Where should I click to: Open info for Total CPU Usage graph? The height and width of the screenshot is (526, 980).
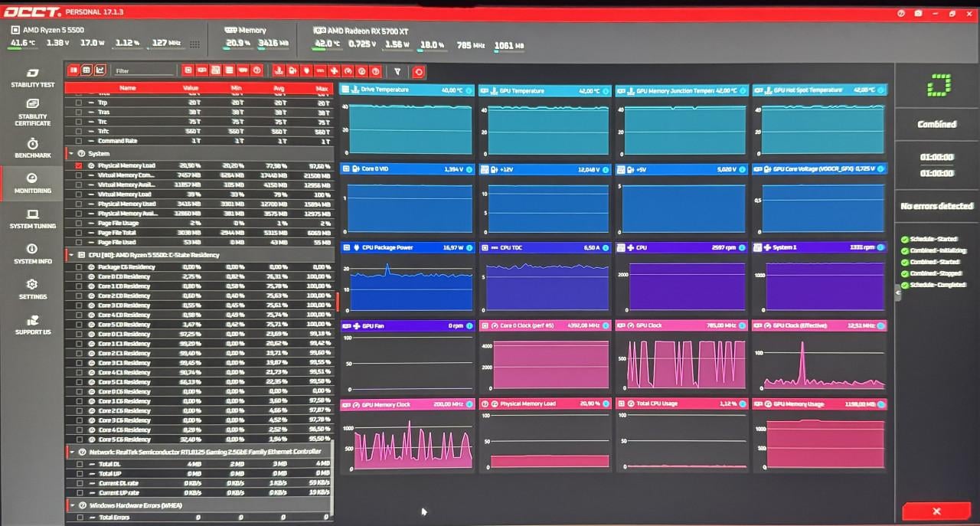743,404
